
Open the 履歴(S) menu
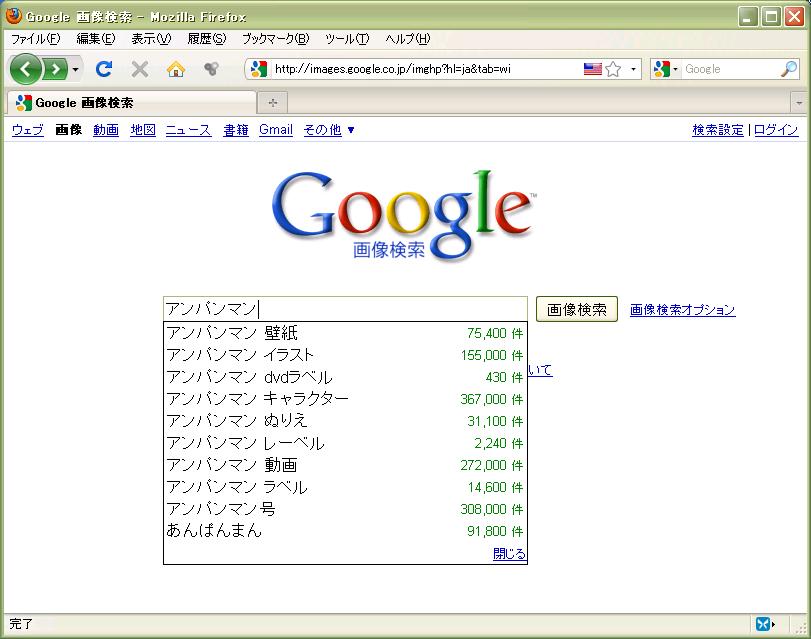tap(207, 39)
